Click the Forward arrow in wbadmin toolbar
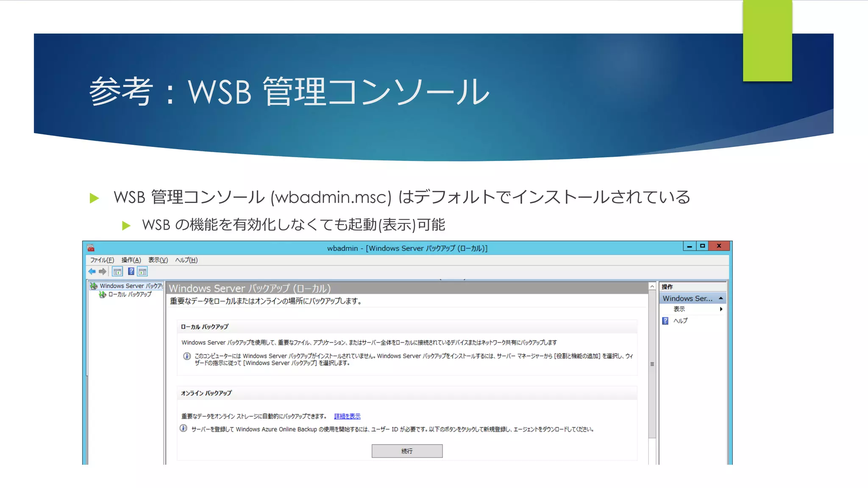The image size is (868, 488). coord(103,272)
